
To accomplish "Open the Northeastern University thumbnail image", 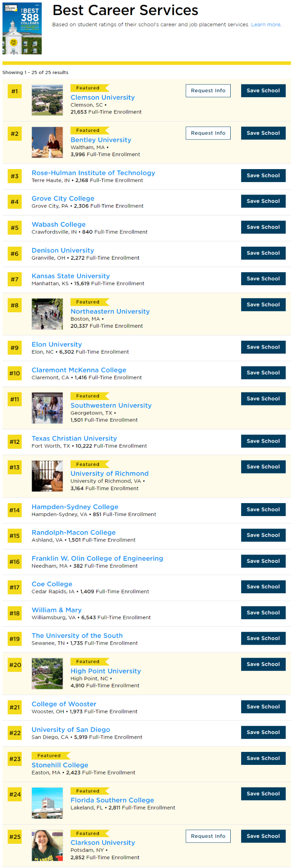I will click(47, 314).
